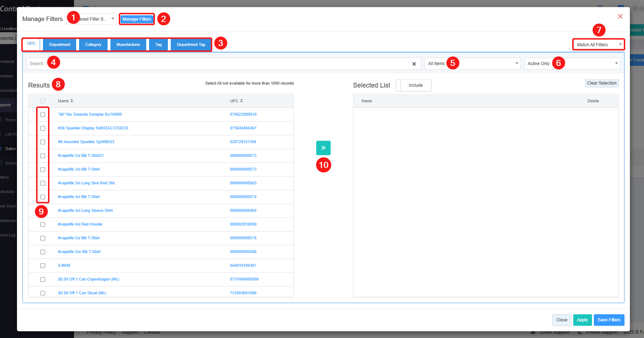This screenshot has width=644, height=338.
Task: Select the Department Tag tab
Action: (191, 45)
